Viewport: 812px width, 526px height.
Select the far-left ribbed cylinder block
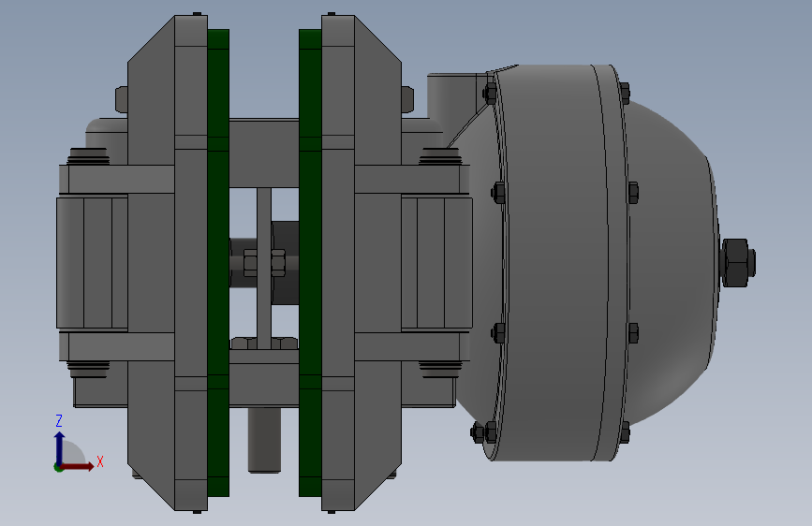click(92, 262)
